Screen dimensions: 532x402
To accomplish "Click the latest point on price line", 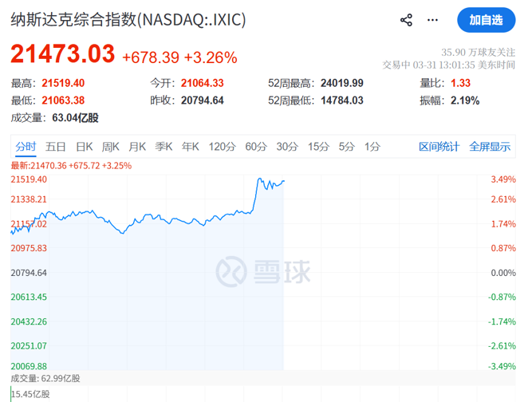I will click(284, 182).
